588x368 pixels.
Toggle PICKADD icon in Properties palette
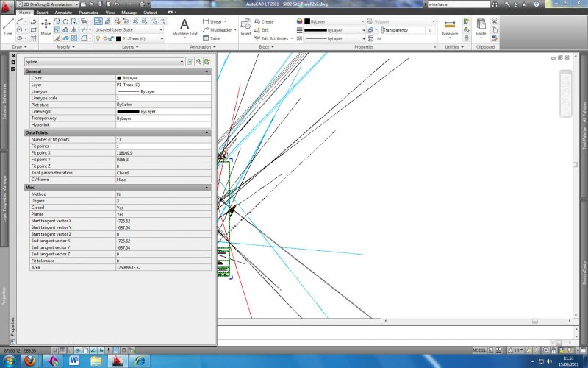tap(190, 62)
